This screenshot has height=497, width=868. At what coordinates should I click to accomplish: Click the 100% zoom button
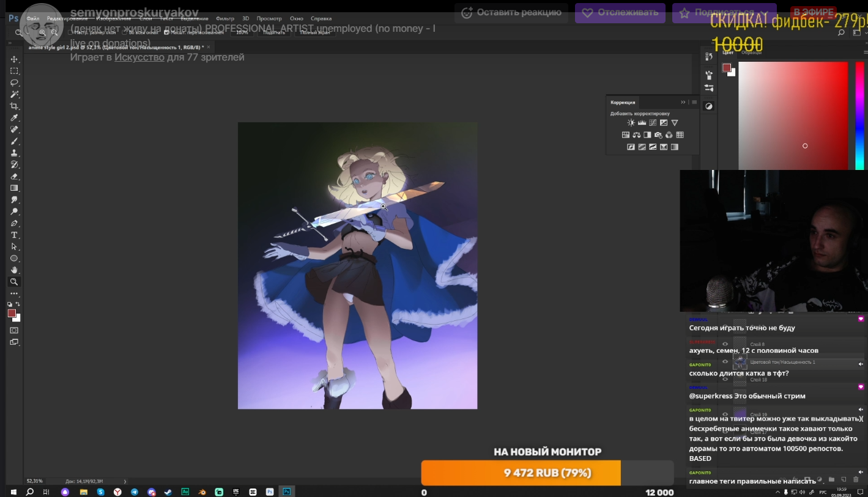click(242, 32)
